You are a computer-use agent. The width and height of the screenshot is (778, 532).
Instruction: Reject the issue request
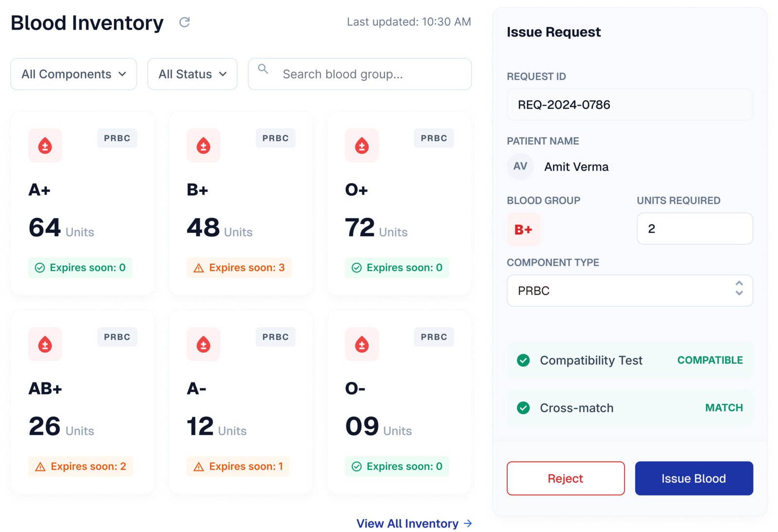566,478
